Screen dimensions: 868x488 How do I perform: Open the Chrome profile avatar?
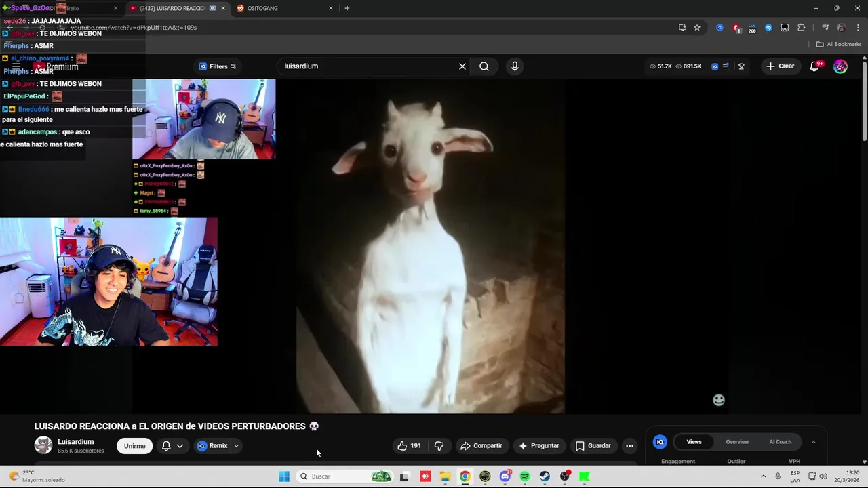(842, 28)
